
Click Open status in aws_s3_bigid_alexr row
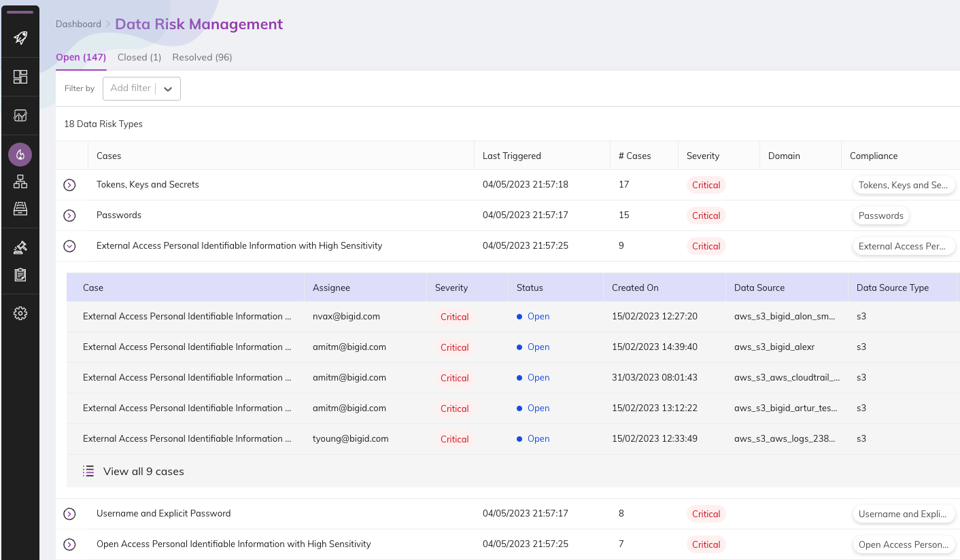tap(538, 347)
